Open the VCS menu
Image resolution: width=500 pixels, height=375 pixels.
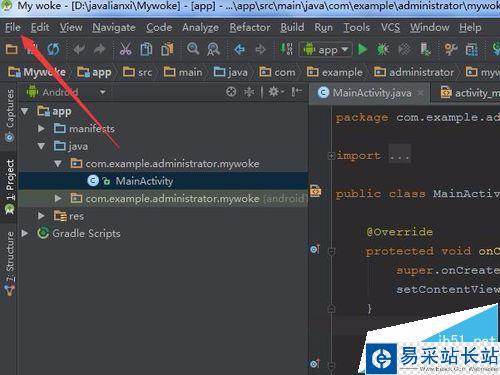(390, 27)
